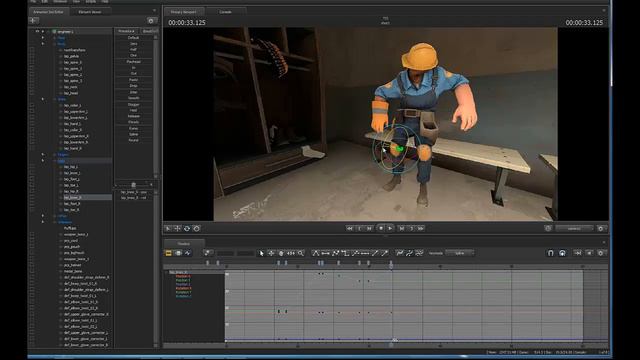This screenshot has width=640, height=360.
Task: Toggle the work camera icon button
Action: 548,229
